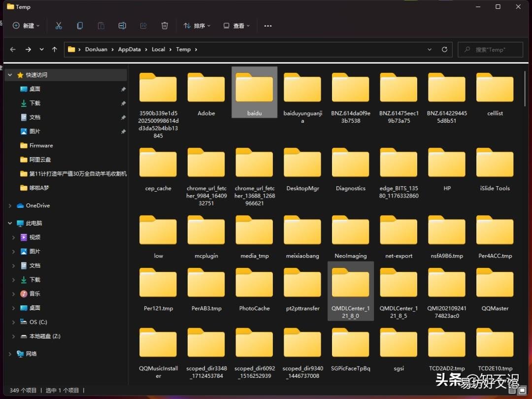
Task: Open the 新建 (New) dropdown
Action: tap(26, 26)
